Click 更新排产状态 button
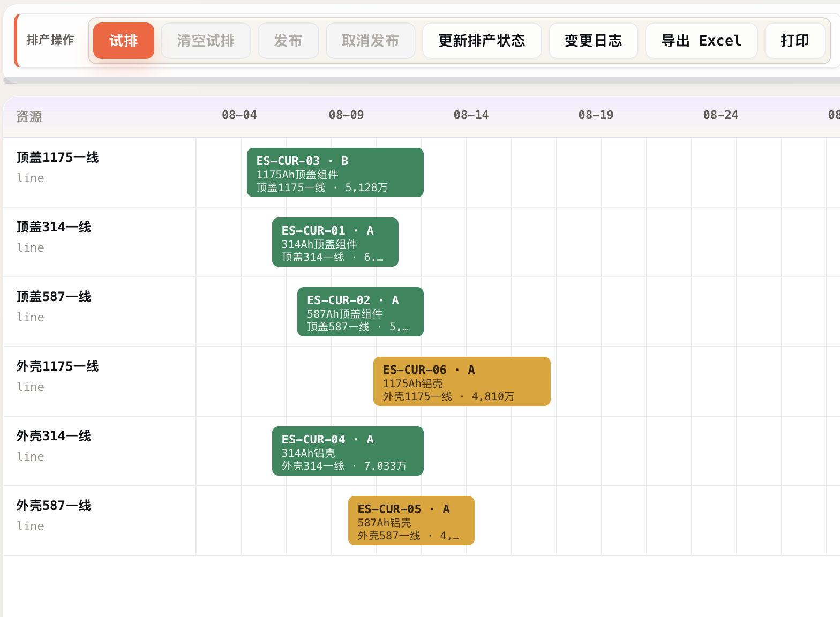 [x=482, y=41]
